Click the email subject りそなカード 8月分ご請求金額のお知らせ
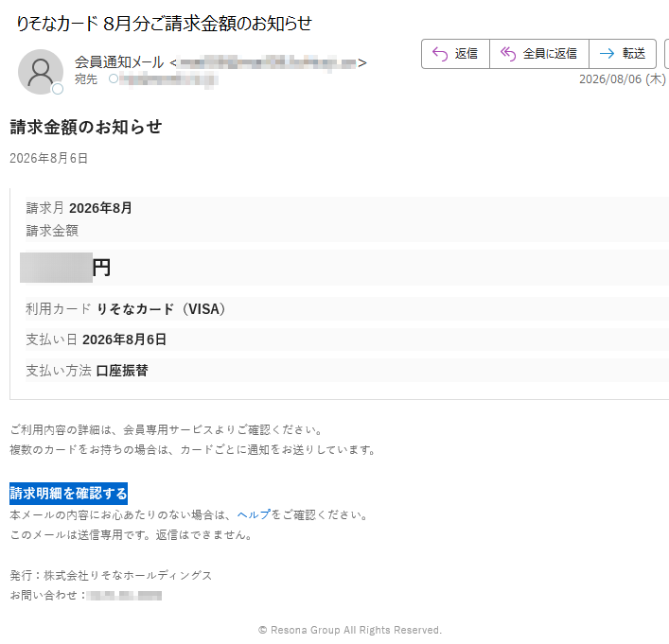Screen dimensions: 669x644 164,24
